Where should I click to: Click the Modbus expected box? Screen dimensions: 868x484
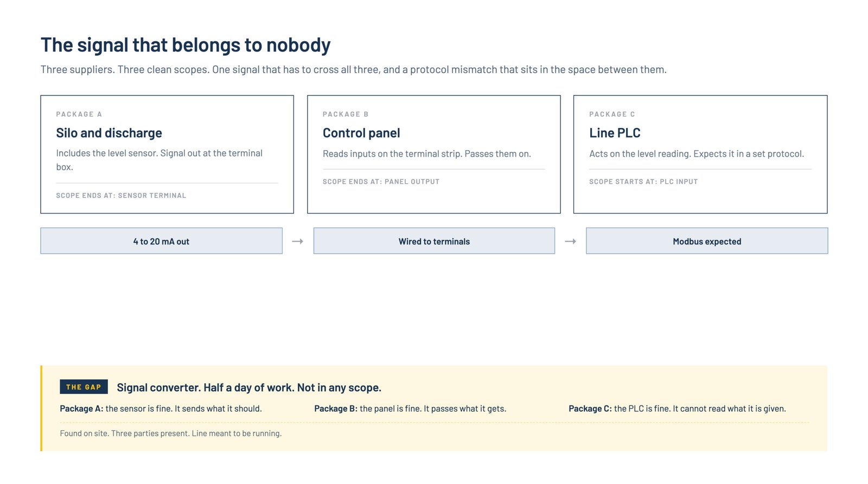tap(707, 241)
